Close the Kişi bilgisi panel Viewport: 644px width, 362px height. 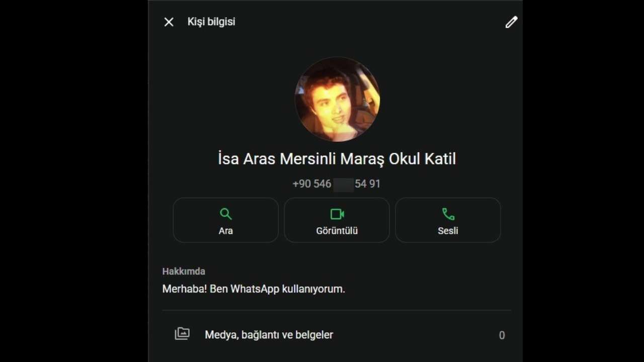click(x=169, y=22)
